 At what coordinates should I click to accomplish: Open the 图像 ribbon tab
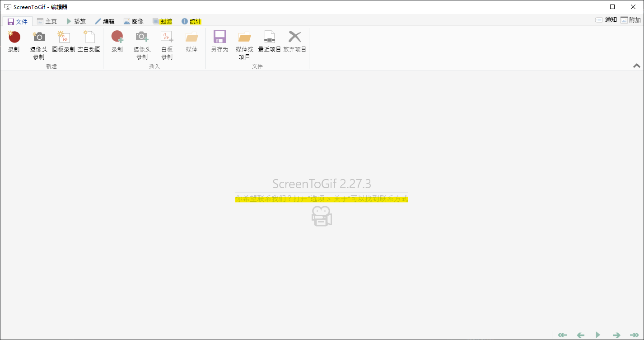pyautogui.click(x=134, y=21)
